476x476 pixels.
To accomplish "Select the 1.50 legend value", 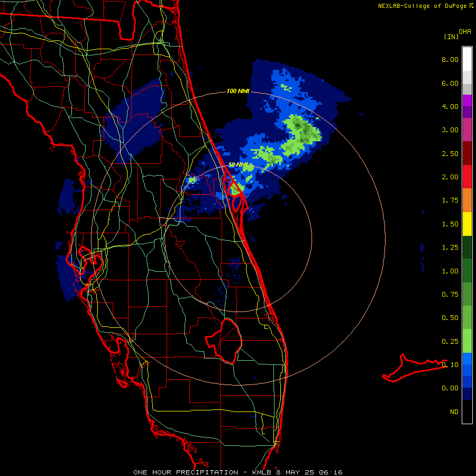I will point(450,224).
